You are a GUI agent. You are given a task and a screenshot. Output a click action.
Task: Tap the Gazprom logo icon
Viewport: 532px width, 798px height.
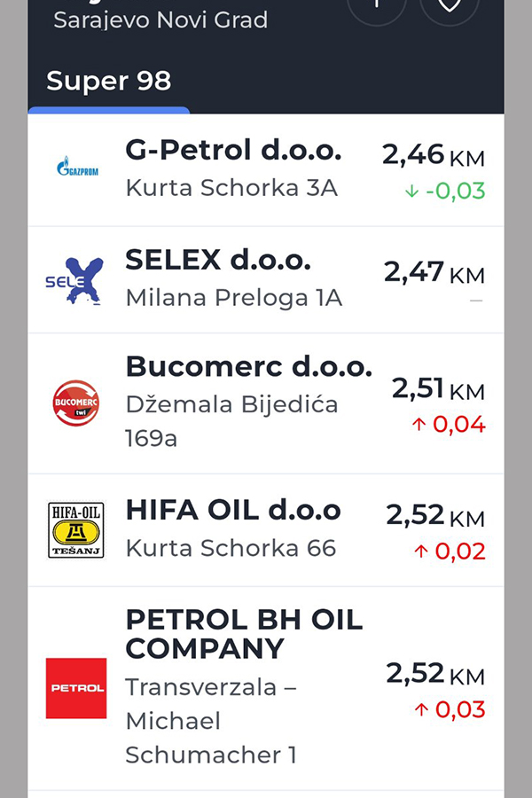click(77, 167)
